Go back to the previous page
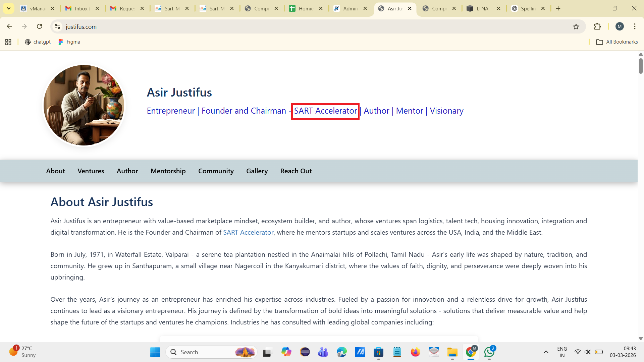The width and height of the screenshot is (644, 362). coord(9,26)
